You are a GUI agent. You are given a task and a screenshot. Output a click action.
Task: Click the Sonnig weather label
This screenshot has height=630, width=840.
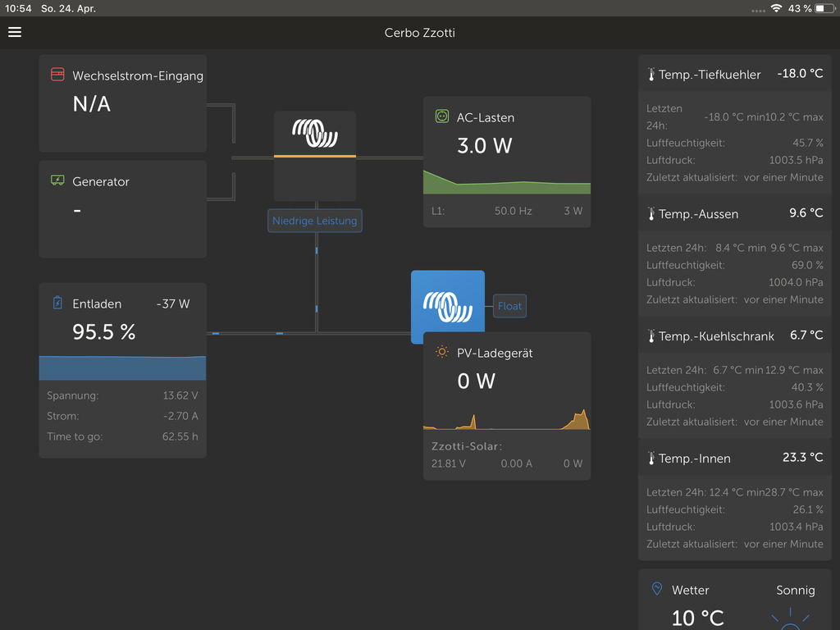point(796,591)
